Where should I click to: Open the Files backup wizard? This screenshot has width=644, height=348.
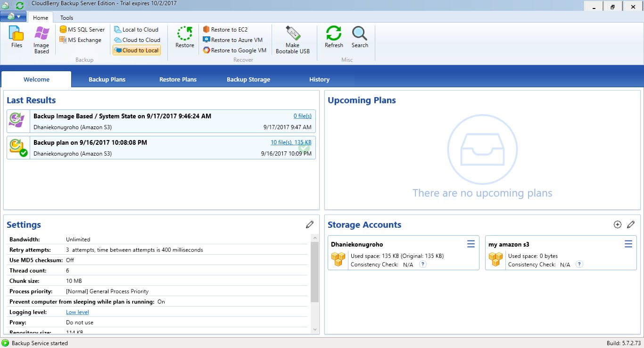pyautogui.click(x=17, y=37)
